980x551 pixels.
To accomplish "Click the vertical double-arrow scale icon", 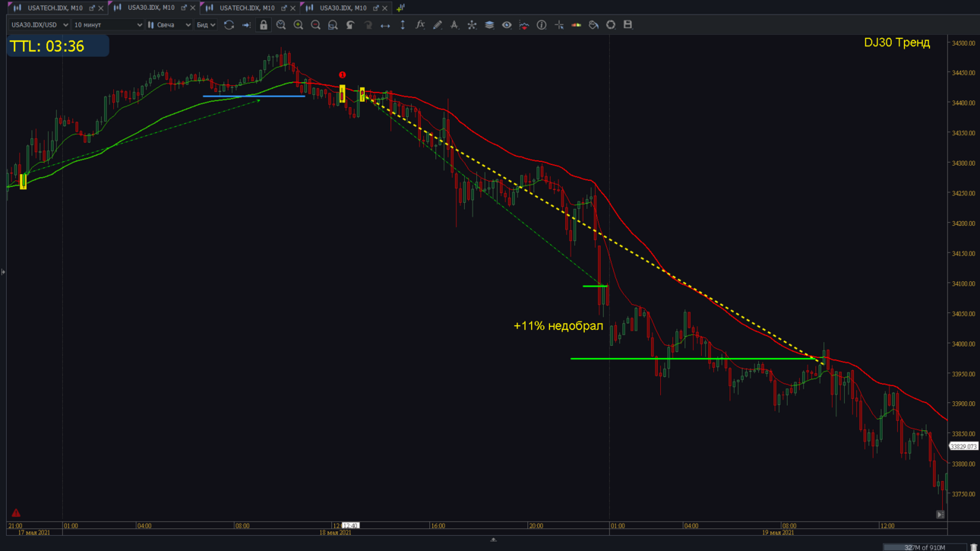I will [x=403, y=25].
